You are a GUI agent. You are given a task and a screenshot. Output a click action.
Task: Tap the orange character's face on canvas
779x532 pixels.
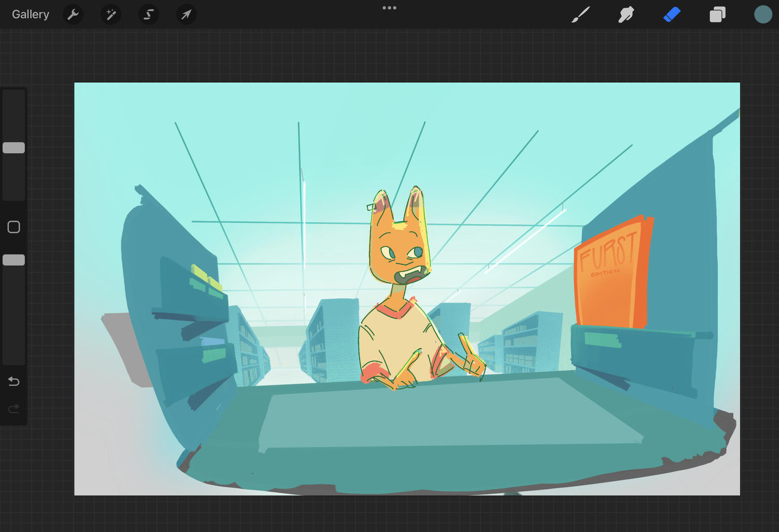tap(399, 252)
